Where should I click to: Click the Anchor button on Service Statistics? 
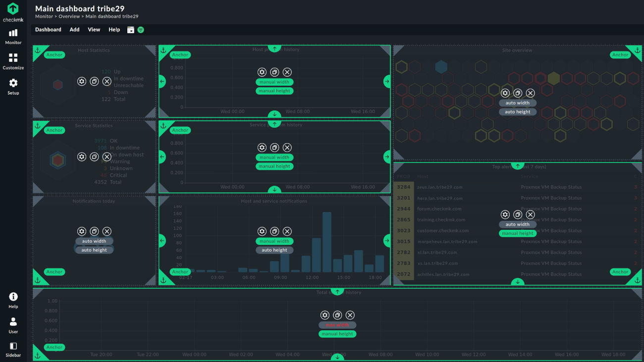point(54,130)
